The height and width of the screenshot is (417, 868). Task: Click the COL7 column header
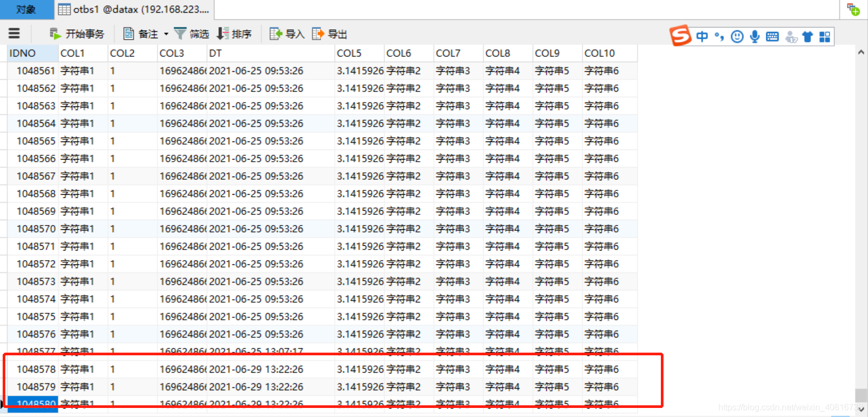click(x=458, y=53)
